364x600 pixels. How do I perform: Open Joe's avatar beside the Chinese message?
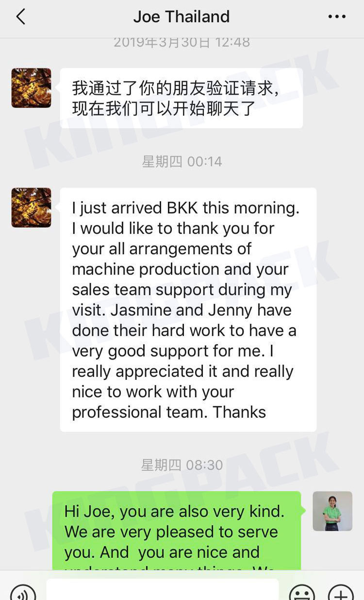(32, 88)
